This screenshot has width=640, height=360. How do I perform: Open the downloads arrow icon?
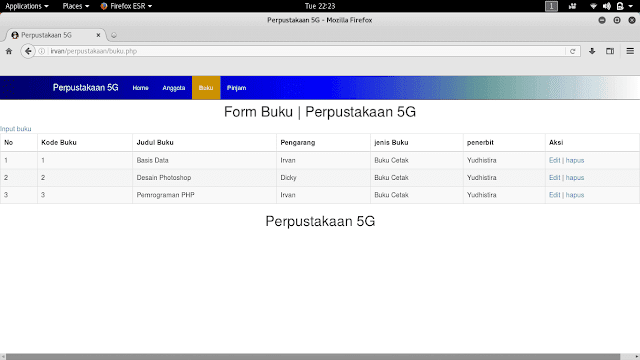[x=592, y=51]
